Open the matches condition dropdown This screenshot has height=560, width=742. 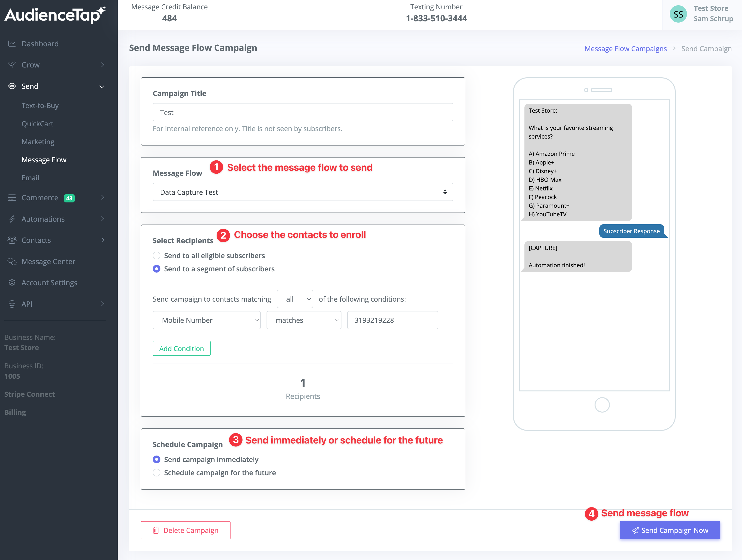(304, 320)
